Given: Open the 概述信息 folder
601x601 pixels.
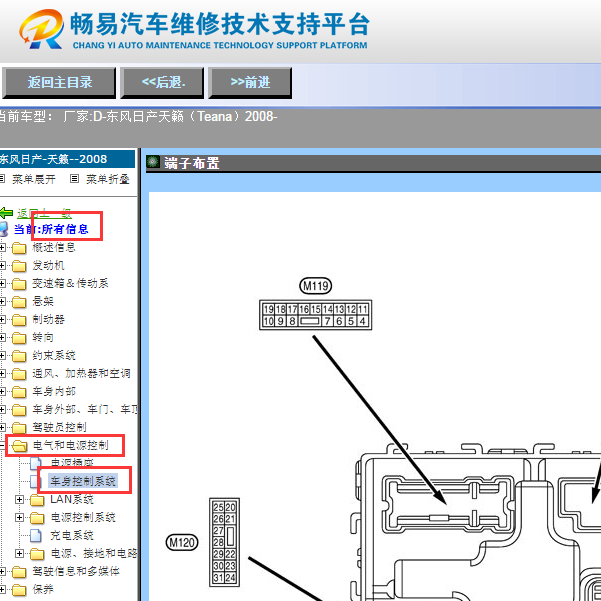Looking at the screenshot, I should pos(54,248).
